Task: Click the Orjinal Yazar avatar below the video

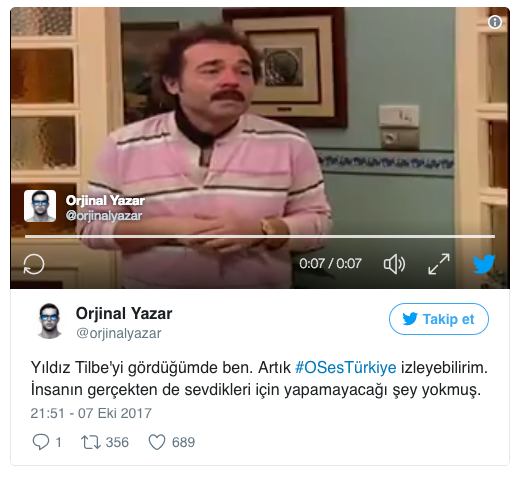Action: [49, 321]
